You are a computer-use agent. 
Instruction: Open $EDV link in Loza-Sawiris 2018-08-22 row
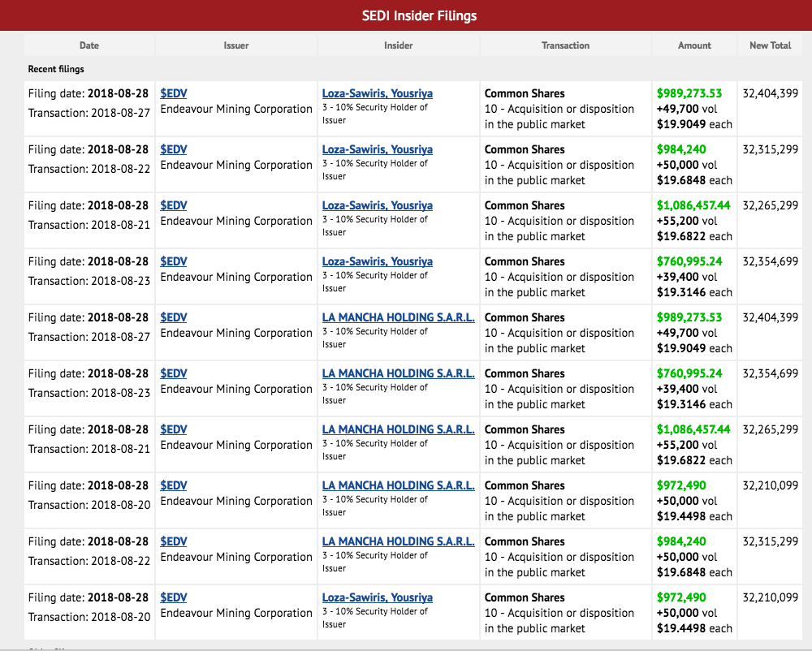(174, 149)
